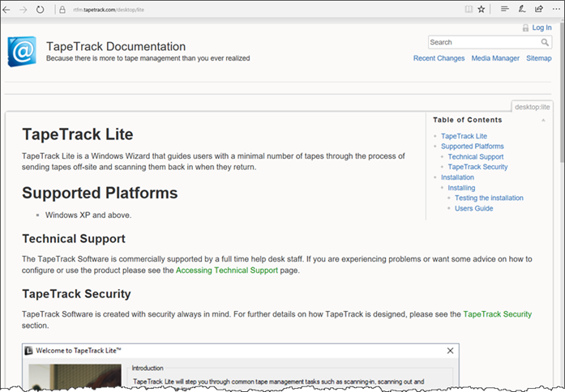565x392 pixels.
Task: Open the Sitemap link
Action: (539, 58)
